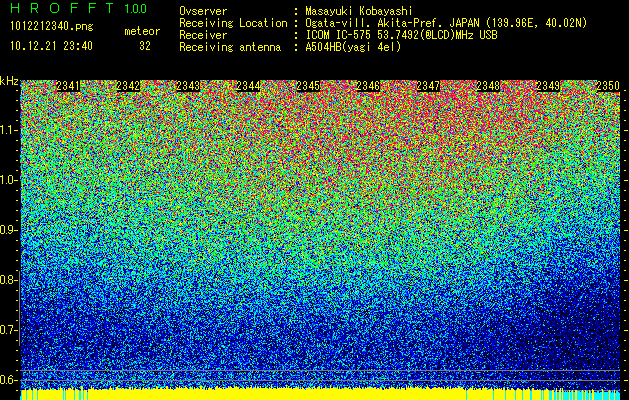The image size is (629, 400).
Task: Select the filename 1012212340.png
Action: pyautogui.click(x=52, y=26)
